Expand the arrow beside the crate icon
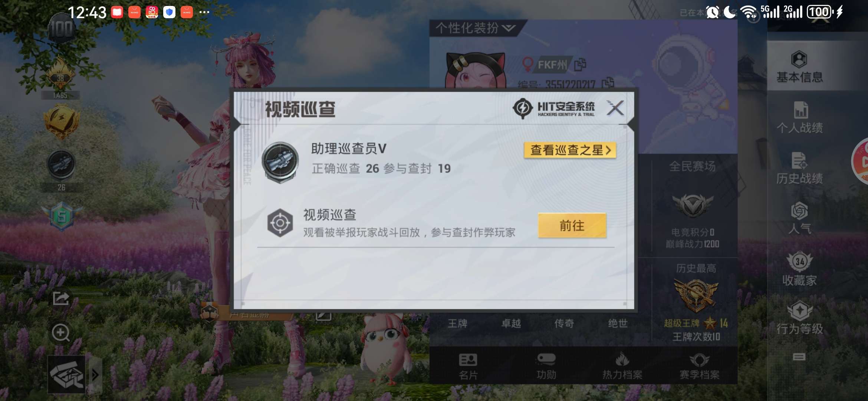The image size is (868, 401). pyautogui.click(x=95, y=375)
